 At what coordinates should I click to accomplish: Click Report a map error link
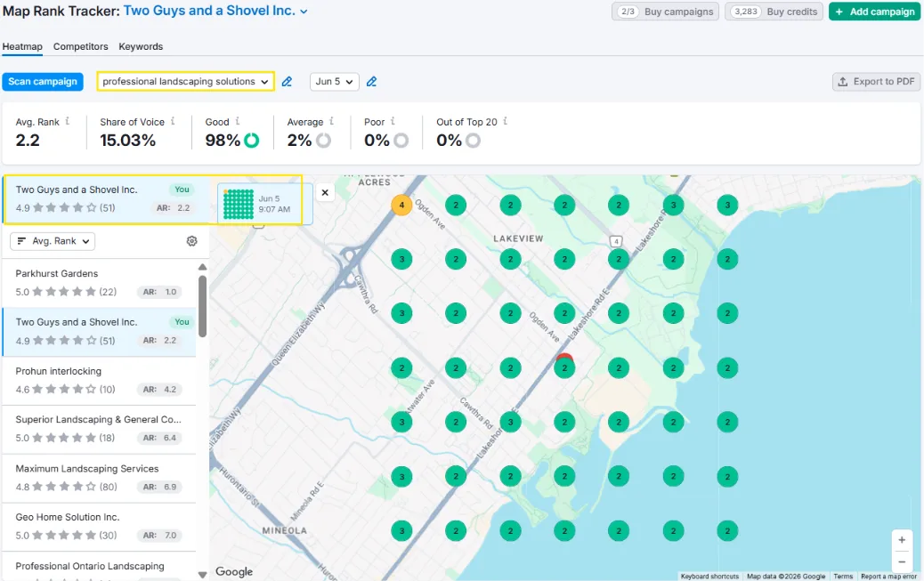[888, 577]
